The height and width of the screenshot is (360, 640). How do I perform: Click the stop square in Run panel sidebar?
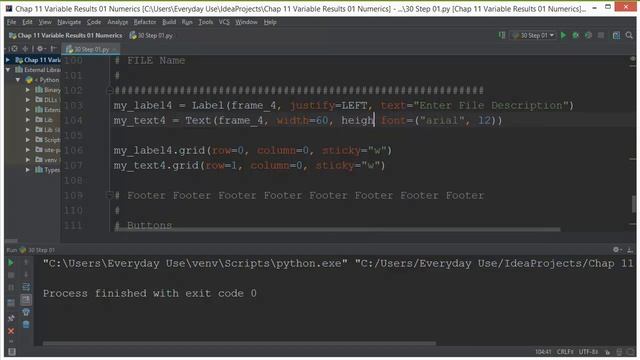pos(11,275)
